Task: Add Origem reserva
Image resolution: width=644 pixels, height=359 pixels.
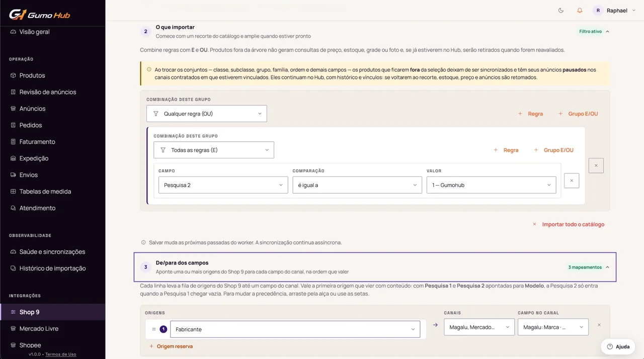Action: (x=171, y=346)
